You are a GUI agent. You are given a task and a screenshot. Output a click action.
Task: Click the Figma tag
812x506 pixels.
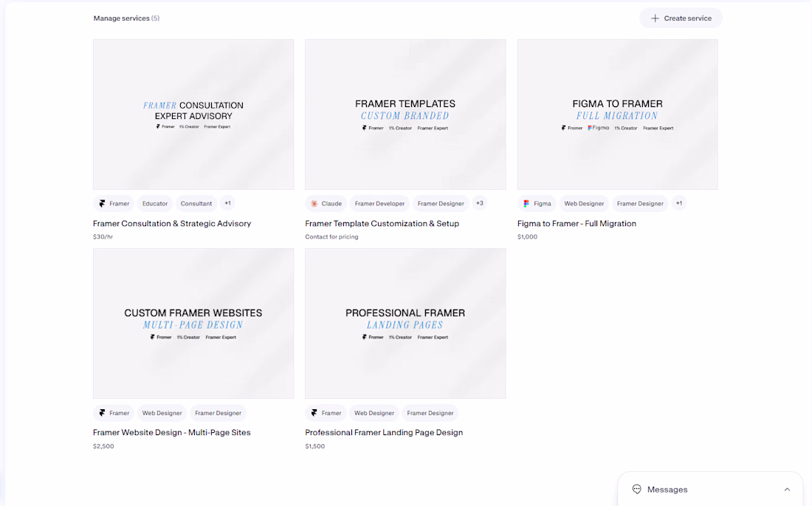[x=537, y=204]
